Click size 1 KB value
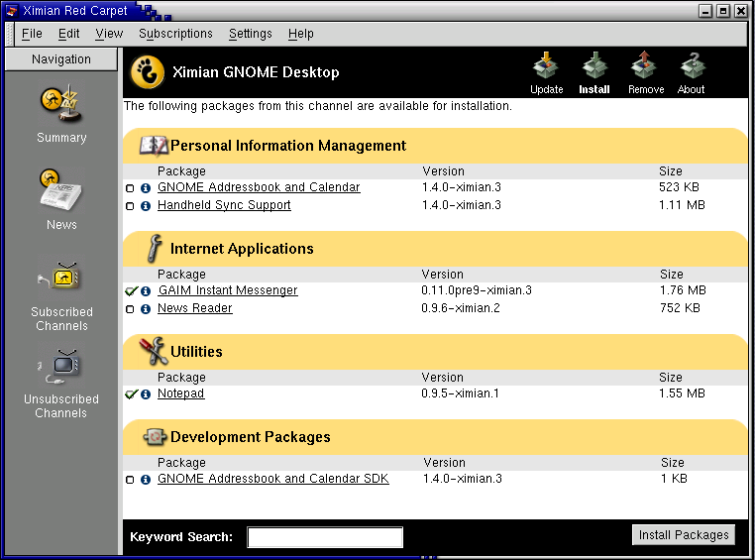This screenshot has height=560, width=755. pos(674,479)
